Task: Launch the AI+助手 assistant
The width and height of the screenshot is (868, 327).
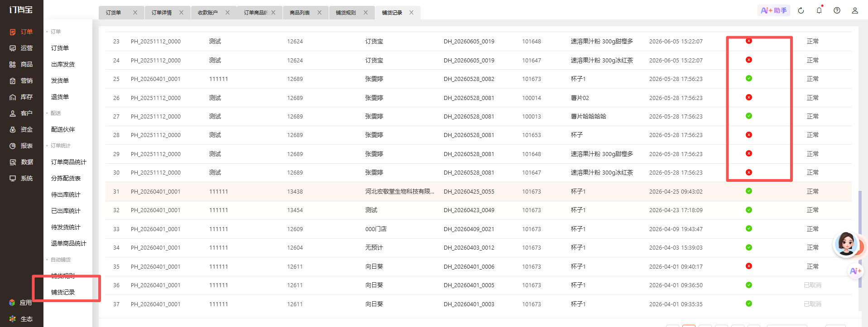Action: click(774, 10)
